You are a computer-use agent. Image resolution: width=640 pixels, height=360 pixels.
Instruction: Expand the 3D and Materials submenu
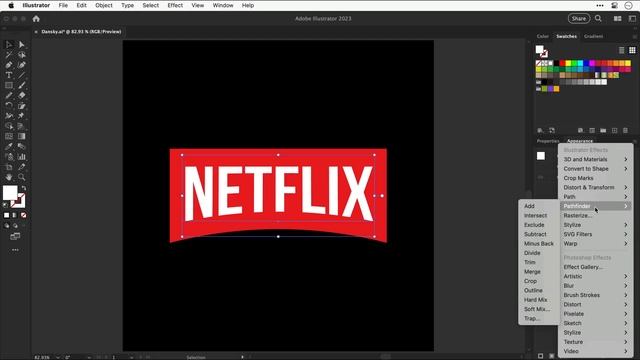click(x=596, y=159)
